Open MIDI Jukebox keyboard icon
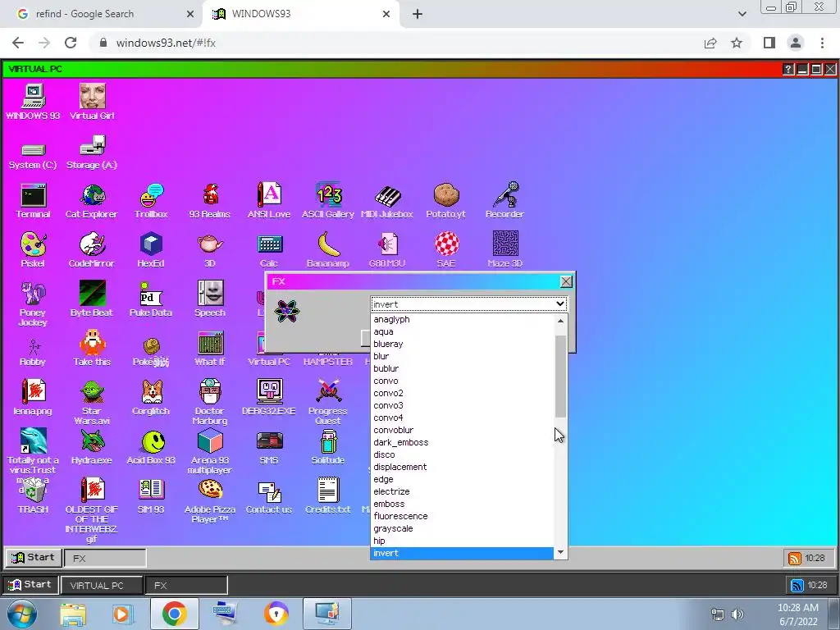Screen dimensions: 840x630 [387, 201]
